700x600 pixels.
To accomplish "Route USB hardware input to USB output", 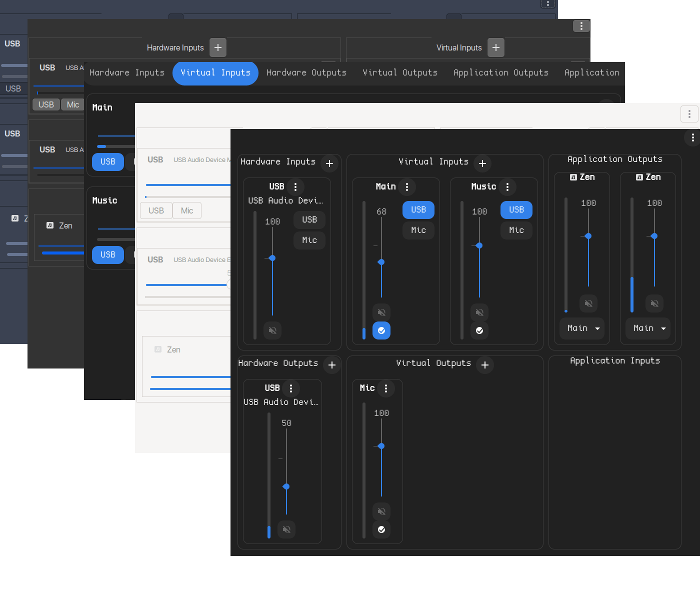I will click(309, 220).
